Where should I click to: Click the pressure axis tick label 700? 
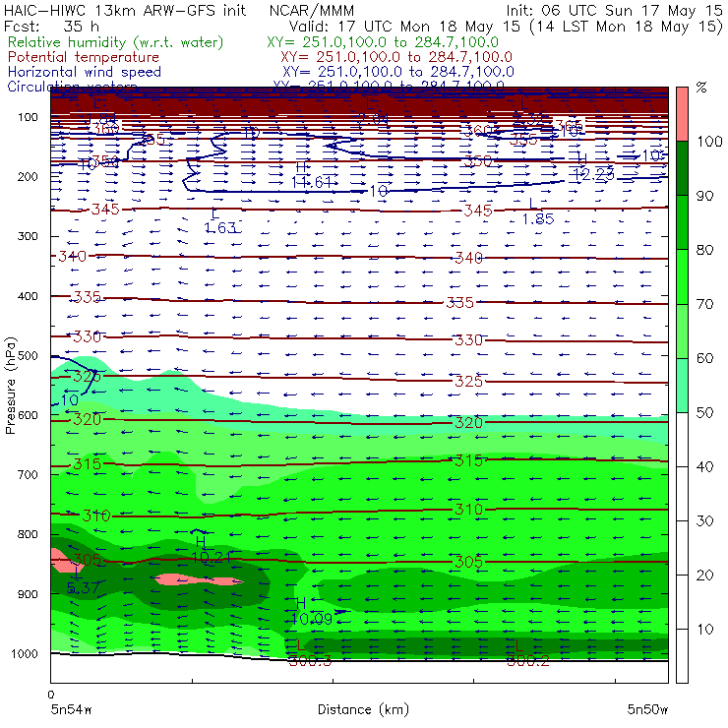point(28,474)
